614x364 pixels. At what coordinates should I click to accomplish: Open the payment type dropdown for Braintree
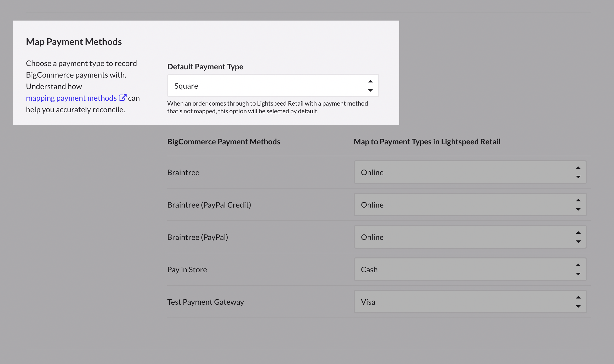point(462,172)
